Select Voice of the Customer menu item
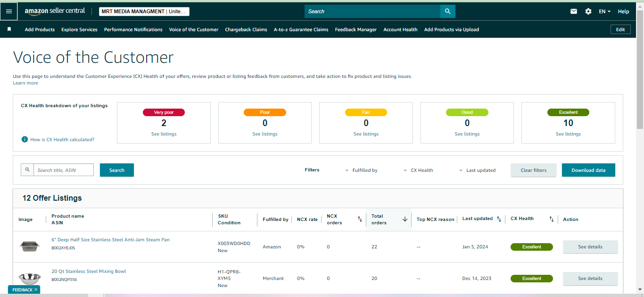Image resolution: width=644 pixels, height=297 pixels. [194, 29]
